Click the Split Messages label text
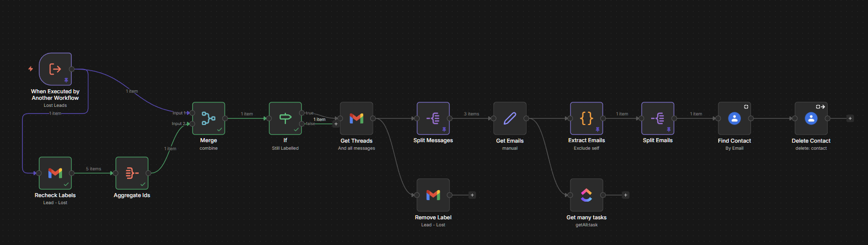868x245 pixels. 433,141
